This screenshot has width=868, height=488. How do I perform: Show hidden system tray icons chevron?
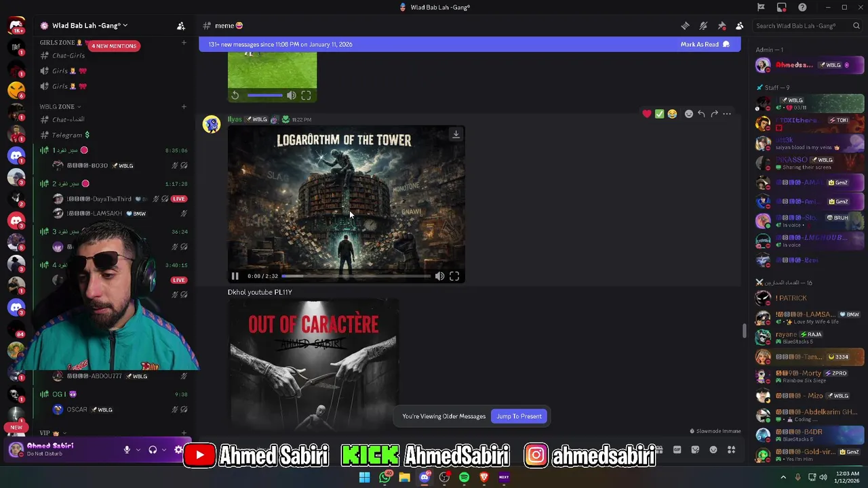pos(783,477)
